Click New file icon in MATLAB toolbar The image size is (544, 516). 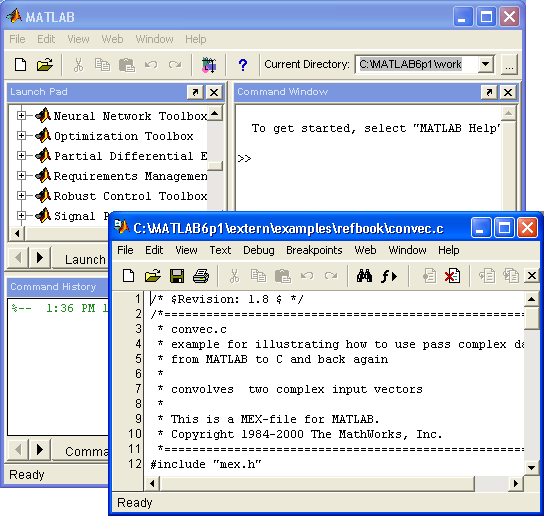(x=20, y=65)
